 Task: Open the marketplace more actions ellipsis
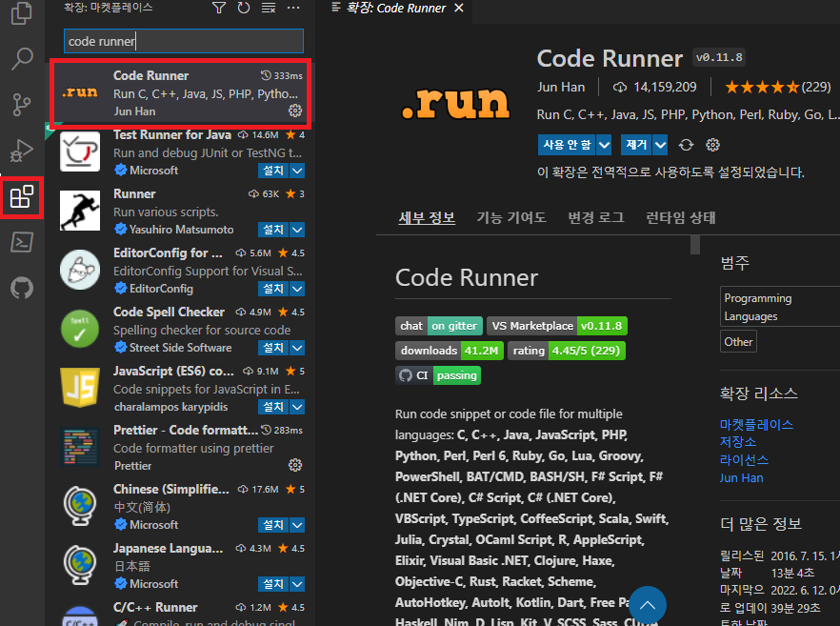(x=293, y=8)
